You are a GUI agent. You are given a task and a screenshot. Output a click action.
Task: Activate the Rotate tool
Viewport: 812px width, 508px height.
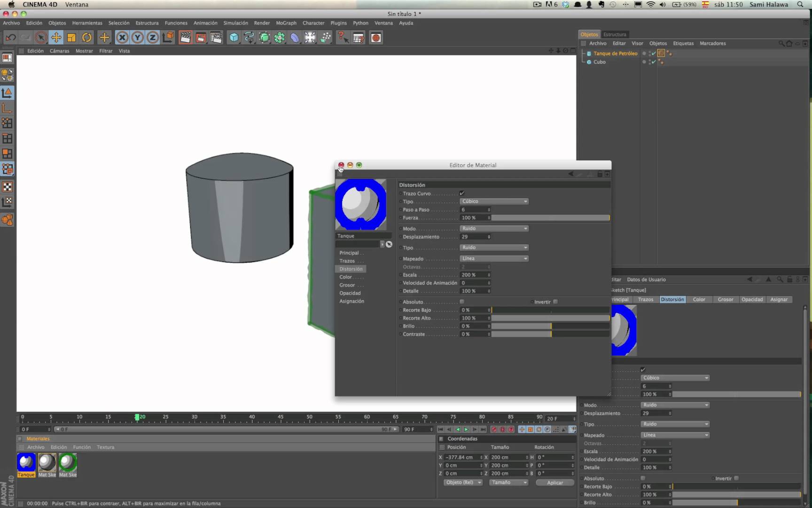point(87,38)
